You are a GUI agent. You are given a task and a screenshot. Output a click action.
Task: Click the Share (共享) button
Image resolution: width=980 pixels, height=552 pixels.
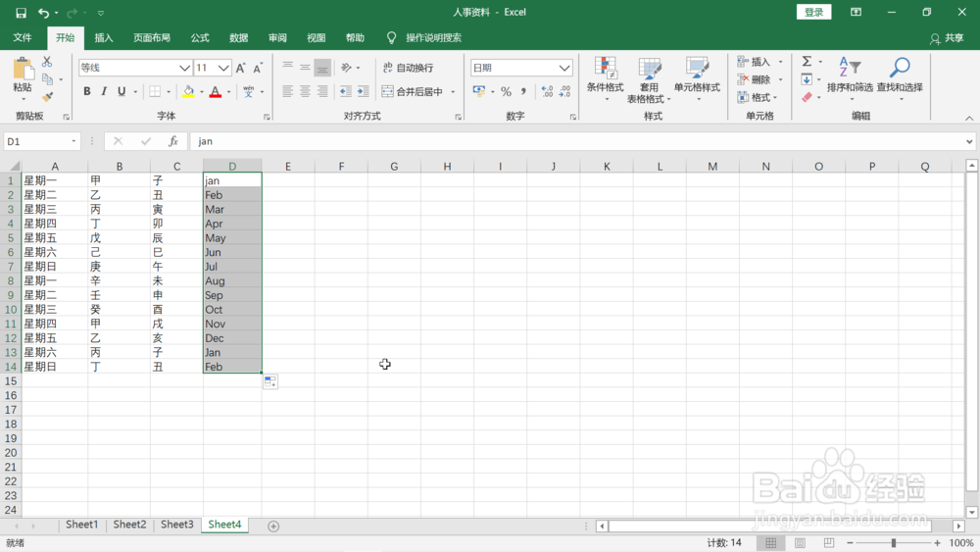947,38
